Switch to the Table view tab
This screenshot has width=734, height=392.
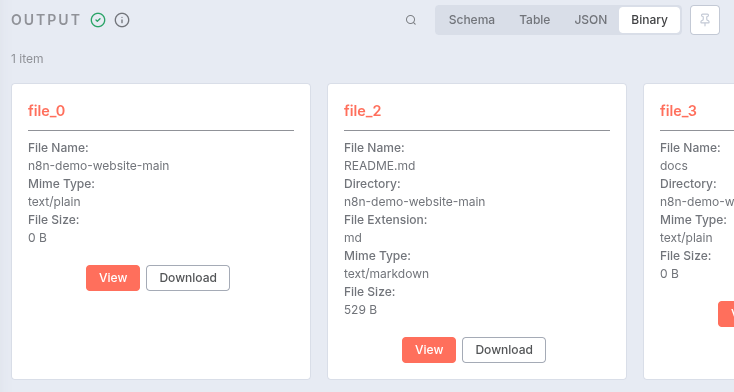pos(535,20)
